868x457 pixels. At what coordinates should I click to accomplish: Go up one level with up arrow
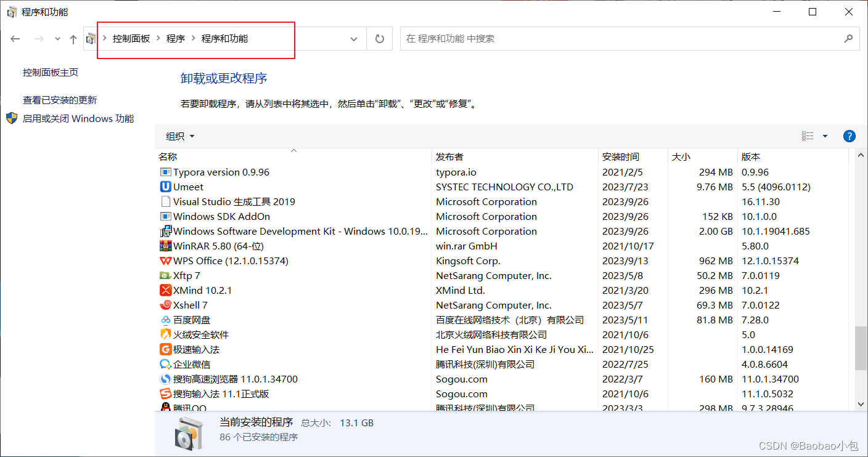73,39
